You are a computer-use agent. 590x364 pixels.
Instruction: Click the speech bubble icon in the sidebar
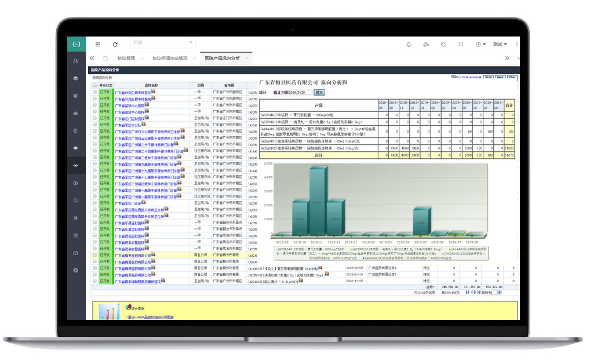point(75,148)
